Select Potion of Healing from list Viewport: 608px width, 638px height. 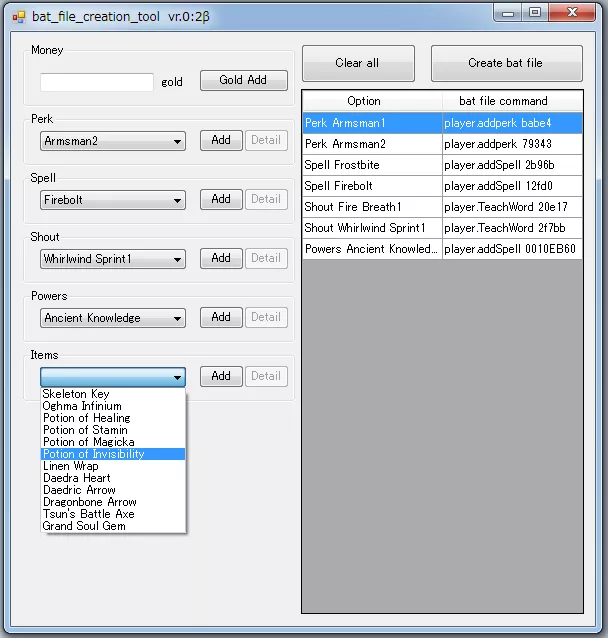[113, 418]
